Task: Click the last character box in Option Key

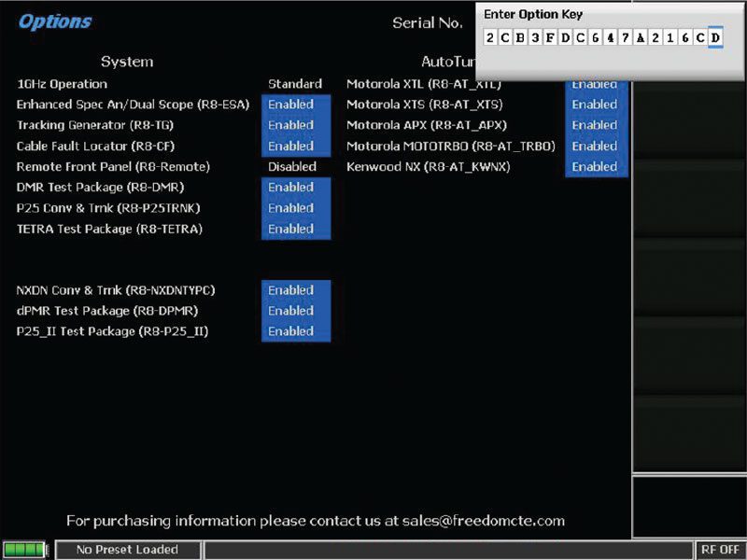Action: [x=715, y=37]
